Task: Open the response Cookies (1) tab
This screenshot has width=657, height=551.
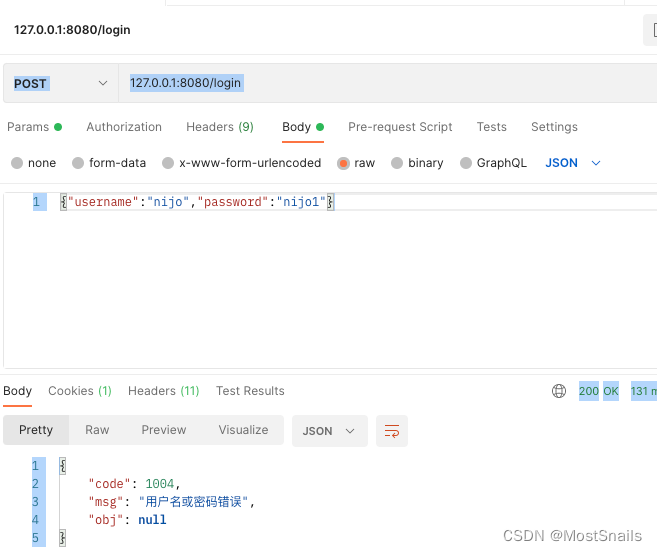Action: point(80,391)
